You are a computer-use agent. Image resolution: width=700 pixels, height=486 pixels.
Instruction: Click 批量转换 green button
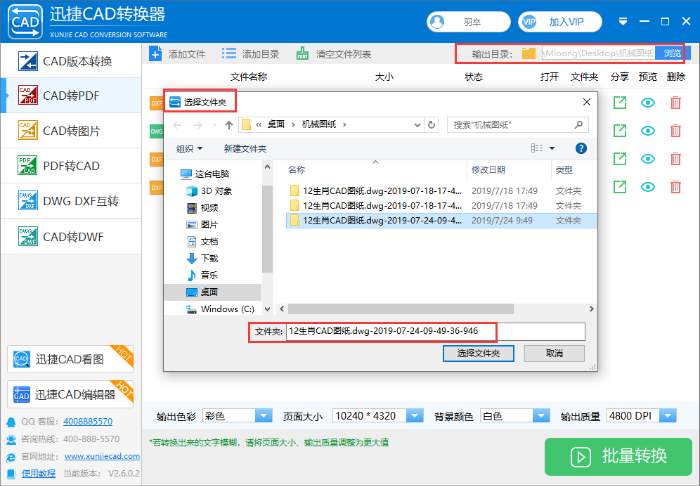(618, 457)
